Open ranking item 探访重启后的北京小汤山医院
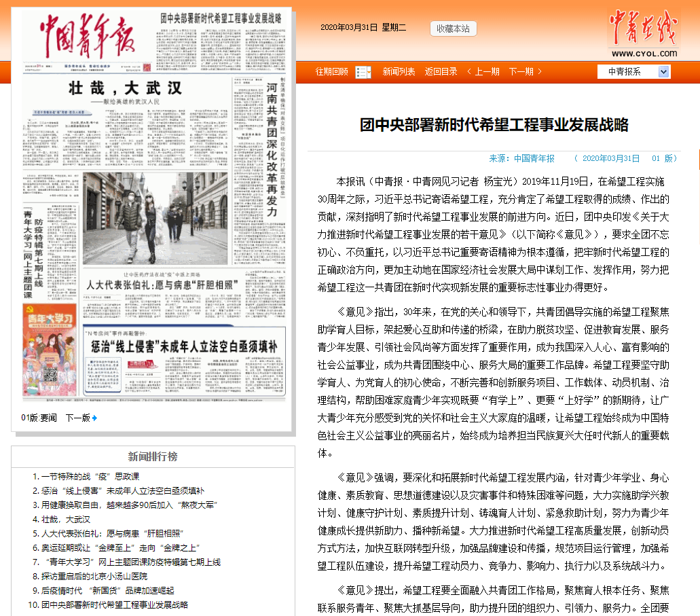 click(x=94, y=577)
